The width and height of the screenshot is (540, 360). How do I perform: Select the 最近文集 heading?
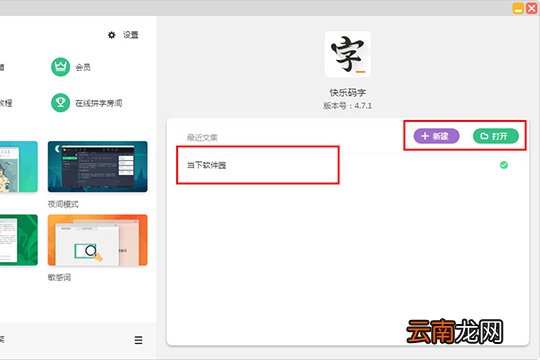pyautogui.click(x=202, y=138)
